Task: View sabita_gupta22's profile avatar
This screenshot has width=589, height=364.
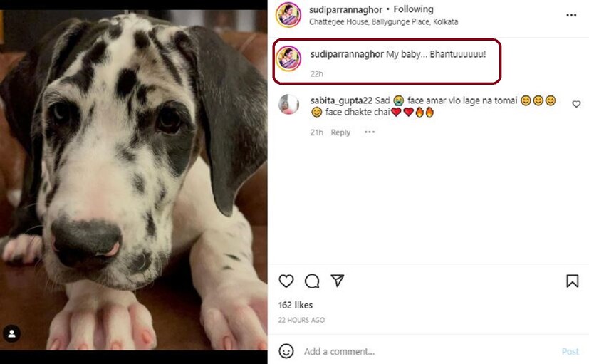Action: 288,104
